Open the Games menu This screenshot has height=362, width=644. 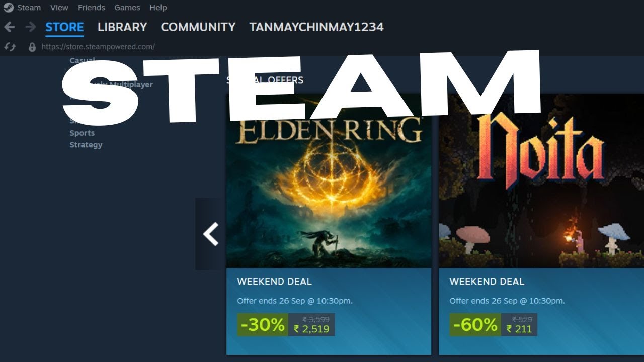click(x=127, y=8)
